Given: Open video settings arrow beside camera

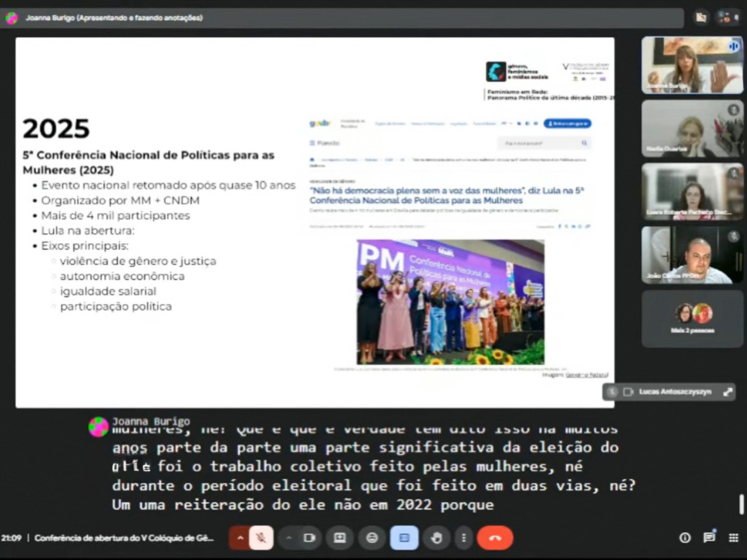Looking at the screenshot, I should coord(289,538).
